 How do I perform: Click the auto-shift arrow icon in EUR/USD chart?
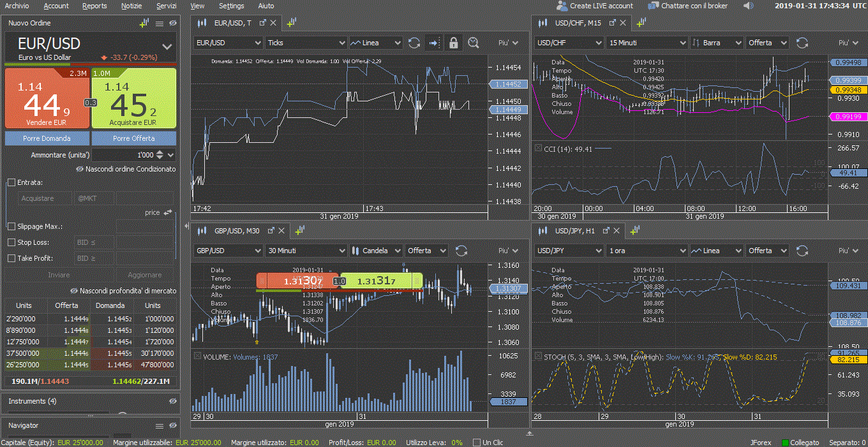click(434, 43)
